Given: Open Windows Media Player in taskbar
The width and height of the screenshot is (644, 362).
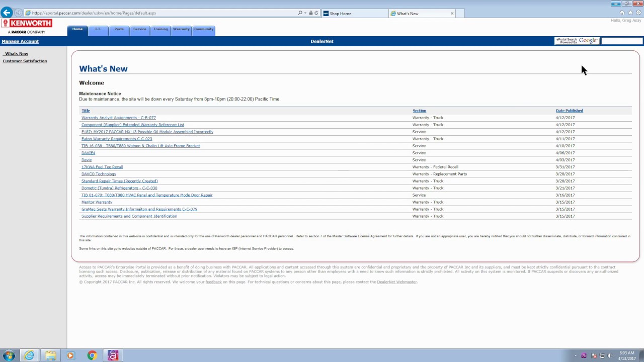Looking at the screenshot, I should (70, 355).
